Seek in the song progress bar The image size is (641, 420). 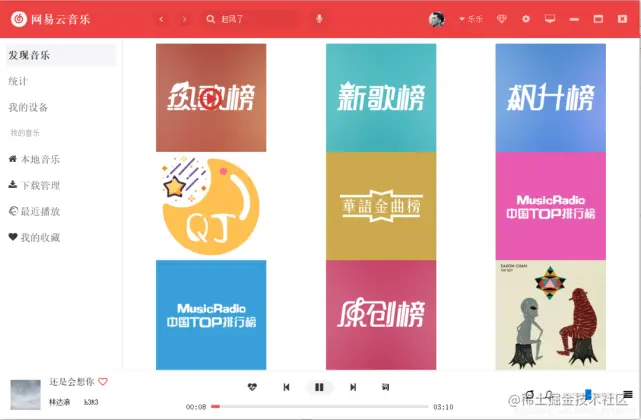coord(320,407)
